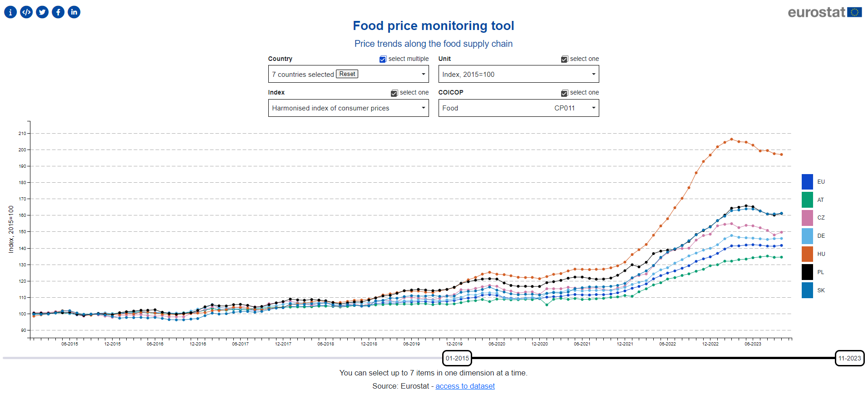Toggle the Unit select one checkbox
The image size is (868, 395).
564,59
